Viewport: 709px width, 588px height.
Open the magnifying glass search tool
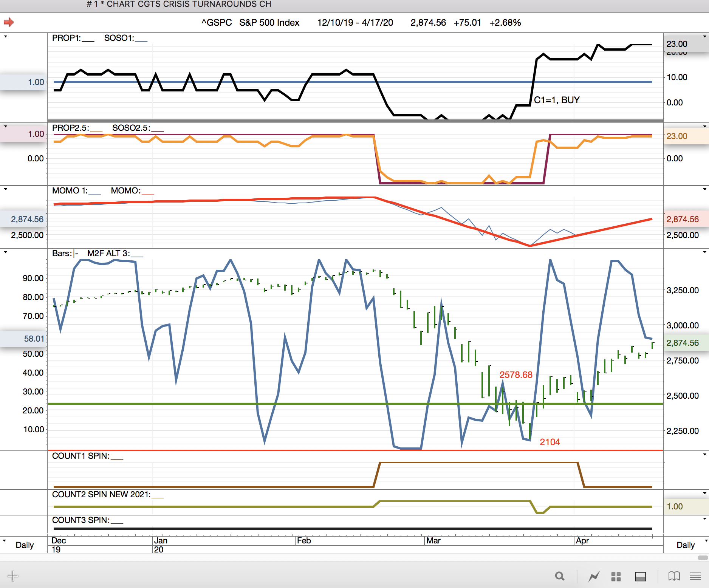tap(560, 576)
